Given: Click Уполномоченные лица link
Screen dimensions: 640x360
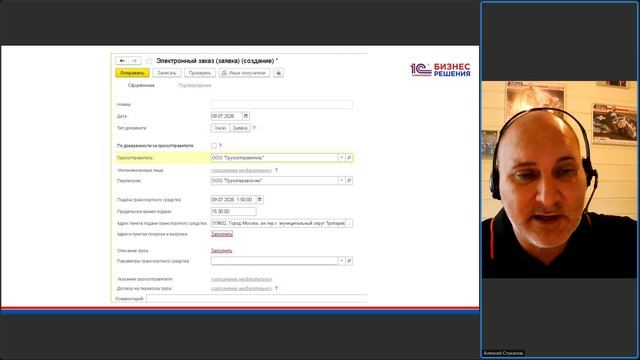Looking at the screenshot, I should [x=241, y=170].
